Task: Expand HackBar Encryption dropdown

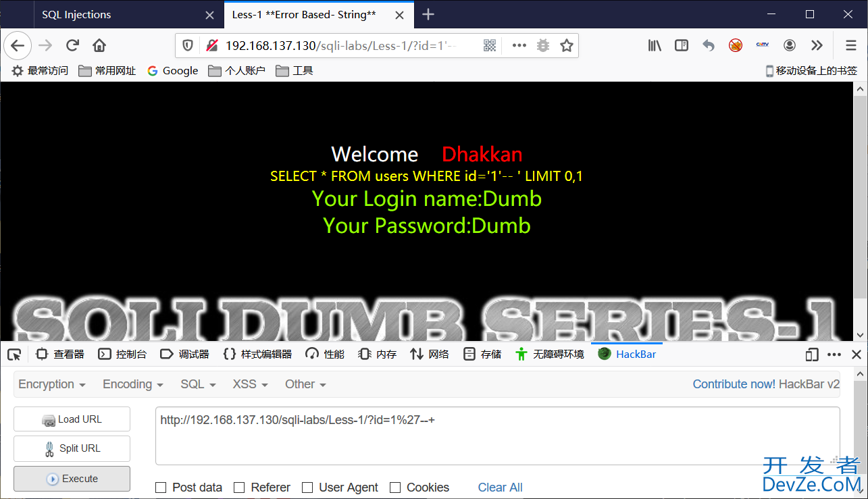Action: click(x=52, y=384)
